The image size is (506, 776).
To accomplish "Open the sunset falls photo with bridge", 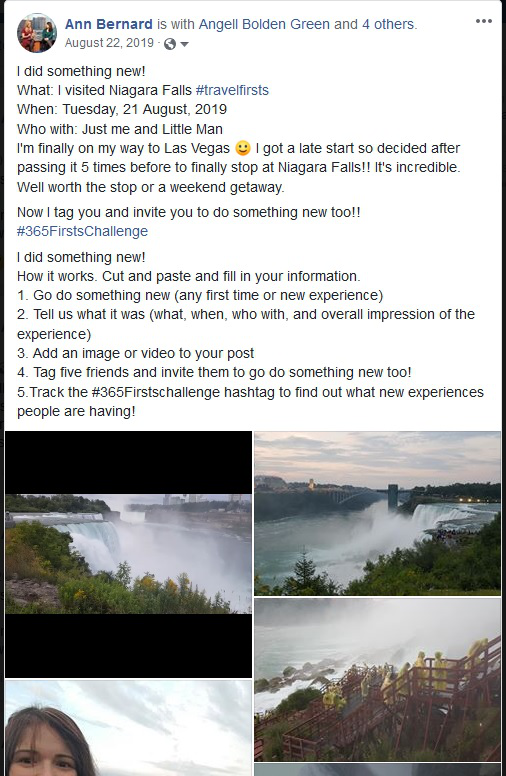I will [x=377, y=513].
